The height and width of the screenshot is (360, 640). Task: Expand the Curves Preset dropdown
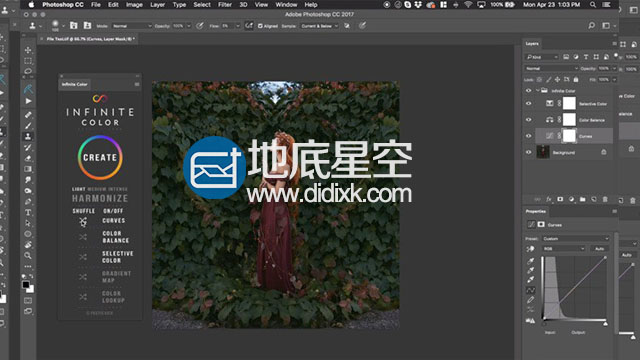(575, 238)
